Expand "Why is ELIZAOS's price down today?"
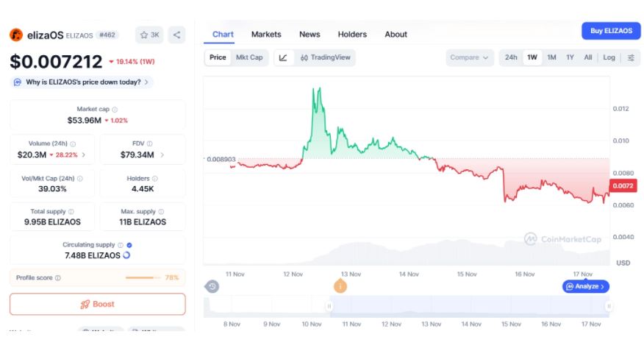644x337 pixels. (82, 82)
